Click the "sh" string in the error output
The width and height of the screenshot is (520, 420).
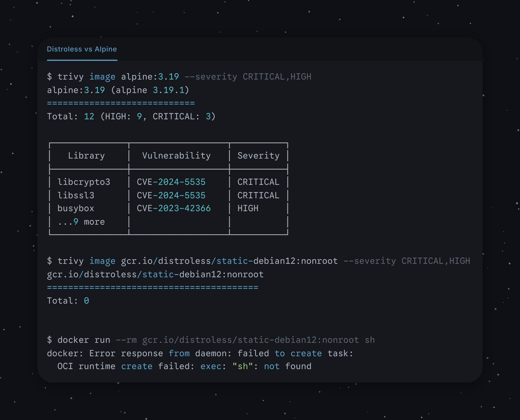click(242, 366)
